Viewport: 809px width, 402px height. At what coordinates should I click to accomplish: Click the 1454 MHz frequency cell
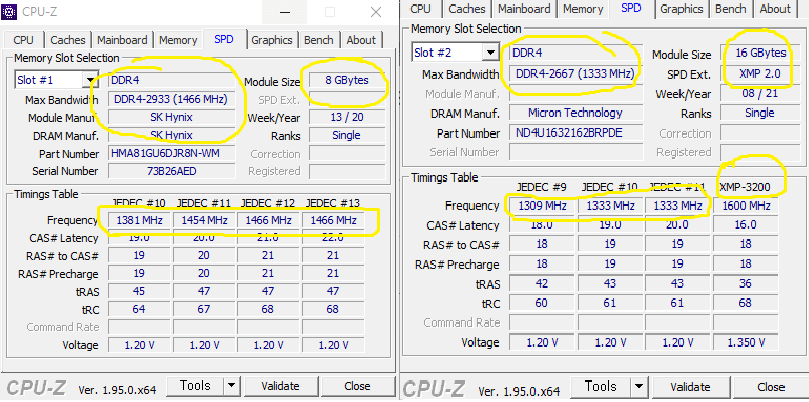pos(204,220)
